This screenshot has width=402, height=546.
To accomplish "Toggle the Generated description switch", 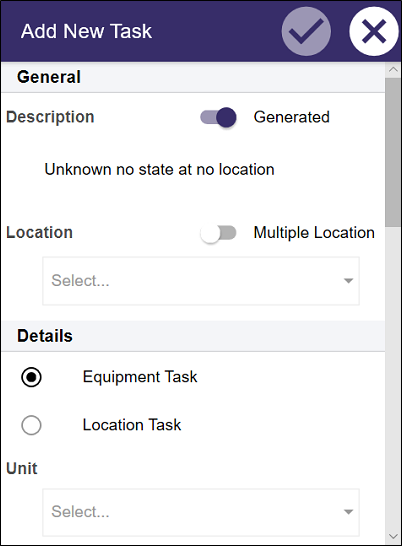I will (x=218, y=117).
